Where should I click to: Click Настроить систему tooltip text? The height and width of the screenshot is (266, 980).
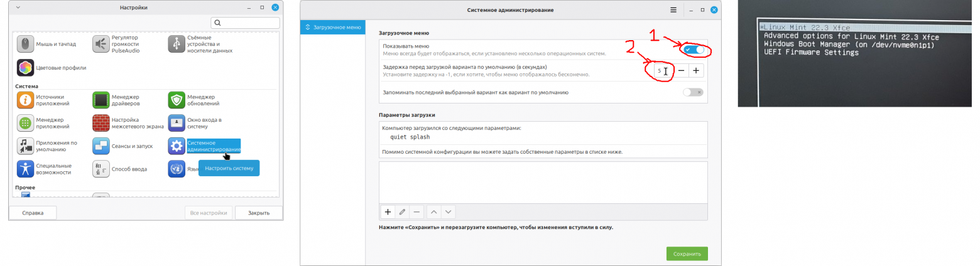pos(229,168)
